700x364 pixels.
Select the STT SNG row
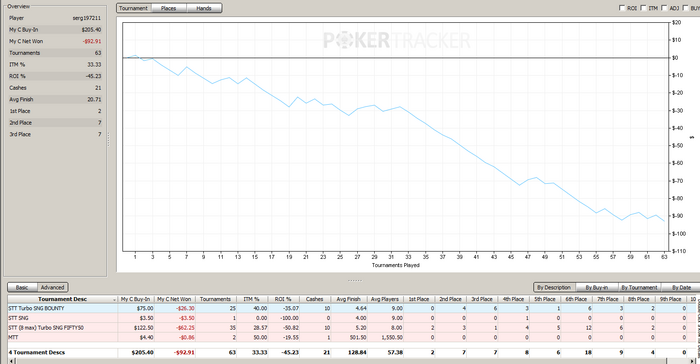(352, 318)
